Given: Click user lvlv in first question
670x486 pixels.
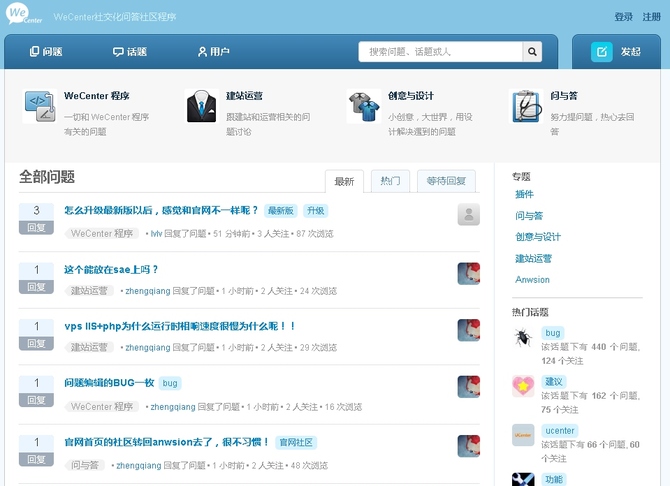Looking at the screenshot, I should 156,234.
